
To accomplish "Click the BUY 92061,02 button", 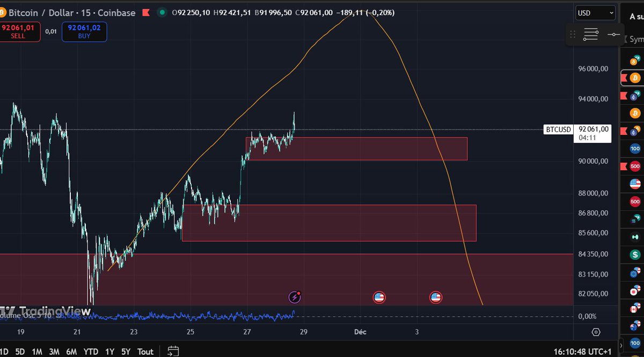I will tap(84, 31).
